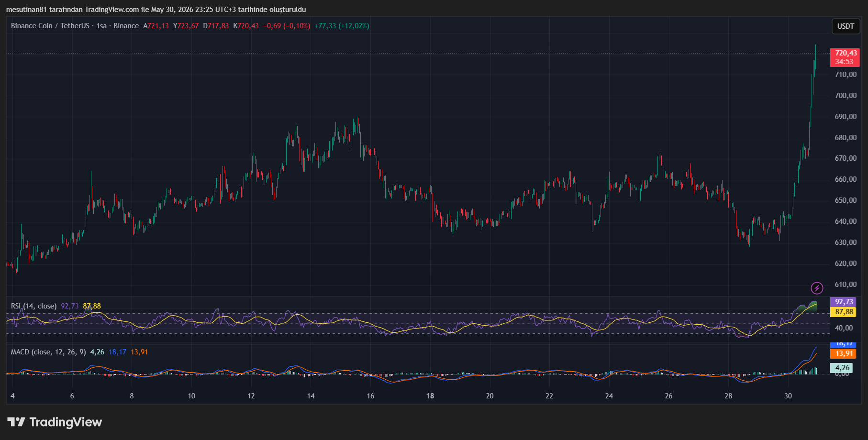Select the RSI (14, close) indicator legend
This screenshot has width=868, height=440.
33,306
